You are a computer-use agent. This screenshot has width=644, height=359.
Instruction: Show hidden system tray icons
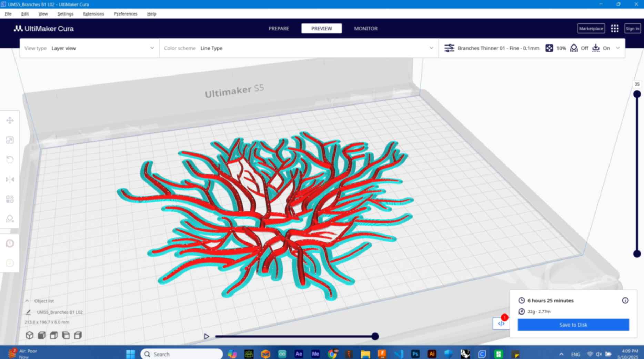(561, 354)
